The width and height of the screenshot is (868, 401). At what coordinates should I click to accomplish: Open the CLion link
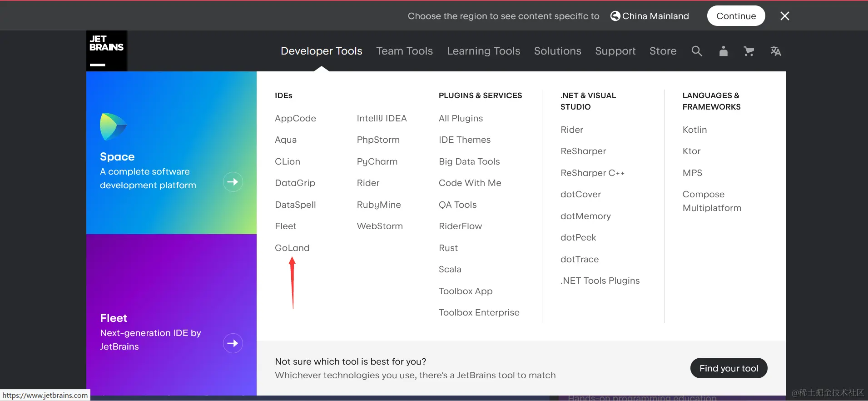click(288, 161)
